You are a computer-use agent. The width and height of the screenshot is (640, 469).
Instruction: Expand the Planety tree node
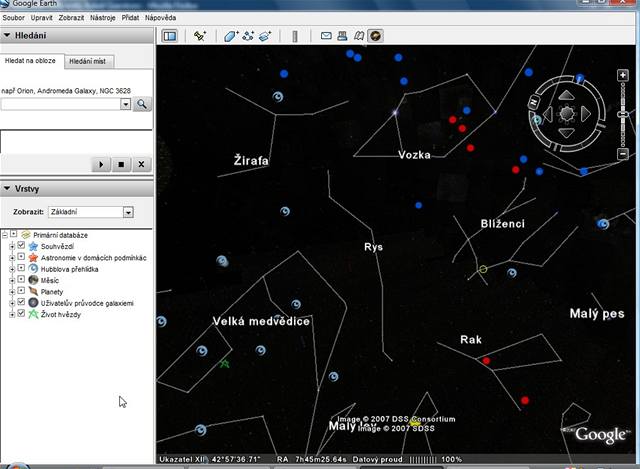point(12,291)
